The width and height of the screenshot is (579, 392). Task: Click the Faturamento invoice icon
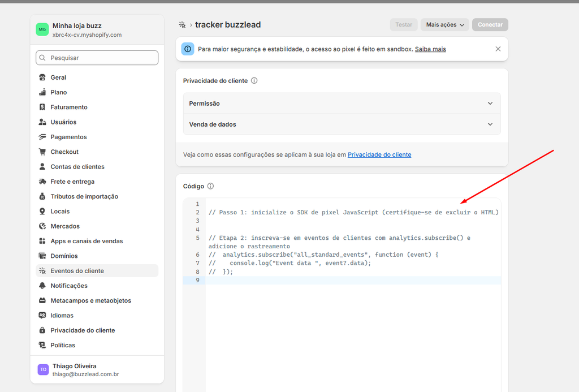point(42,107)
